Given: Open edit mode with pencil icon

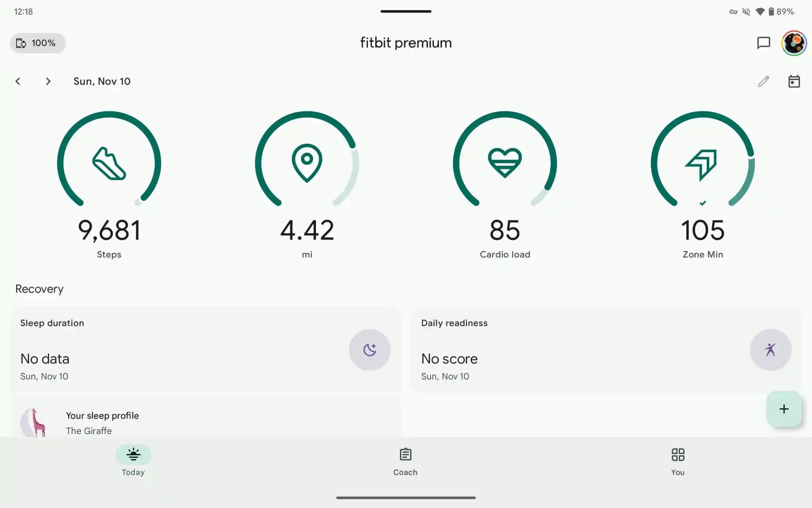Looking at the screenshot, I should 763,81.
